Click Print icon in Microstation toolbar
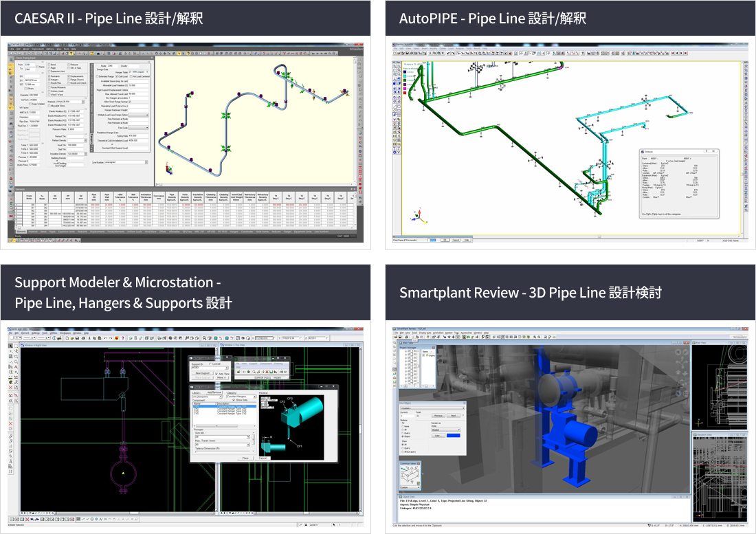 pos(83,338)
